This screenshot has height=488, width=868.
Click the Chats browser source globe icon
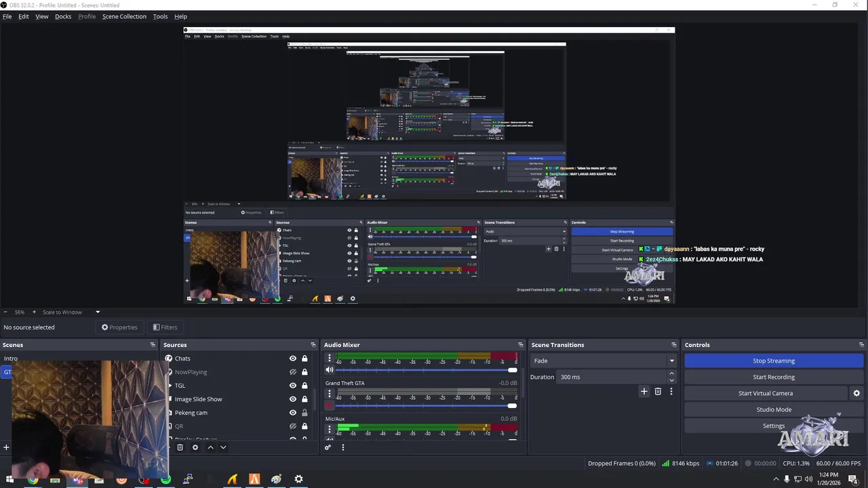click(169, 359)
